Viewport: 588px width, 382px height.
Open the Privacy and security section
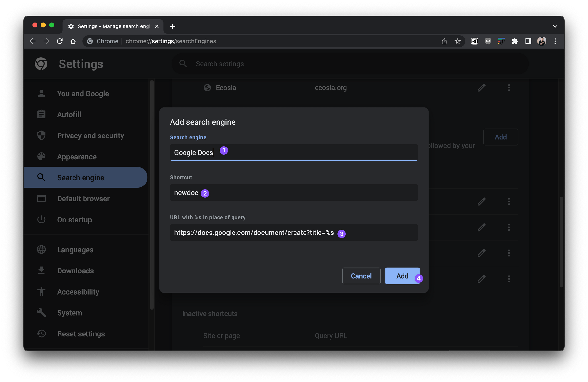(90, 136)
